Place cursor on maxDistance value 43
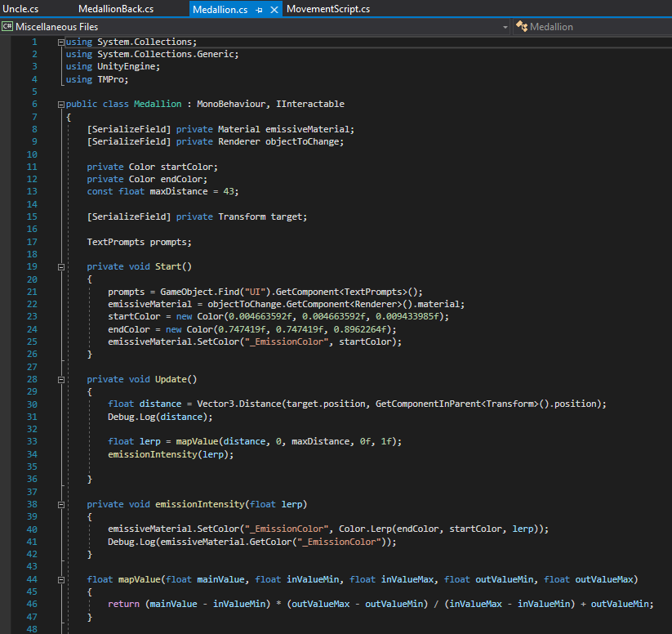 pyautogui.click(x=228, y=192)
